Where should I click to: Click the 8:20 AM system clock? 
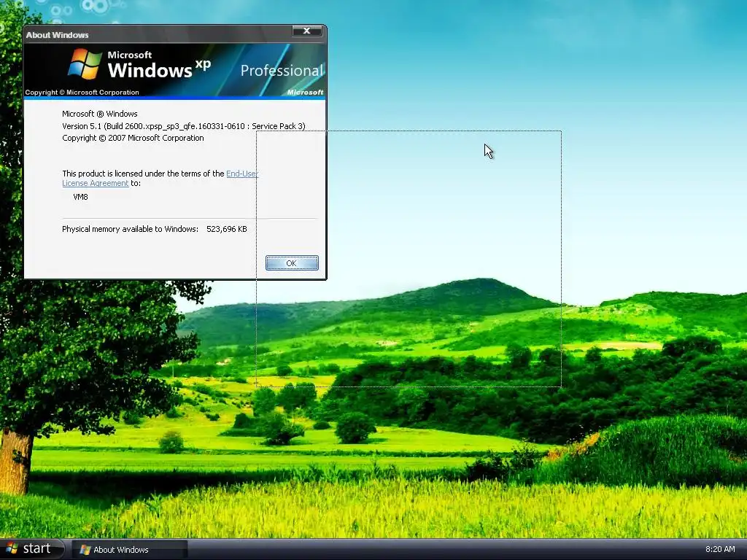(x=720, y=549)
